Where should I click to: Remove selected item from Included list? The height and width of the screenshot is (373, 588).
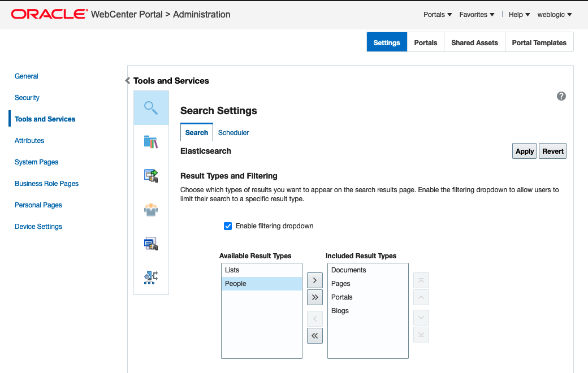(314, 319)
